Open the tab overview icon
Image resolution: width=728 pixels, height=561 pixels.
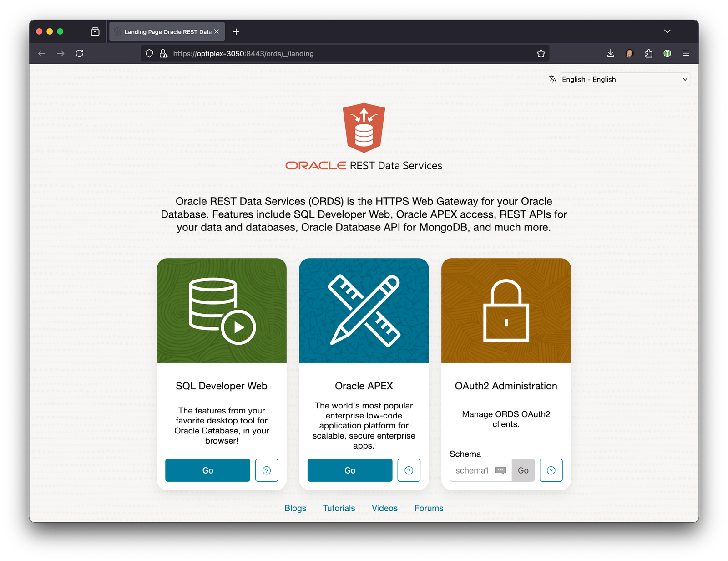(x=95, y=31)
